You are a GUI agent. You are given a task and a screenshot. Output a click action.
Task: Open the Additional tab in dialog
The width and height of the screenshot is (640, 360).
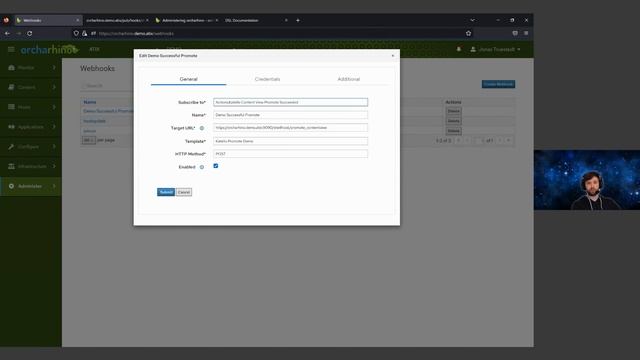[349, 79]
